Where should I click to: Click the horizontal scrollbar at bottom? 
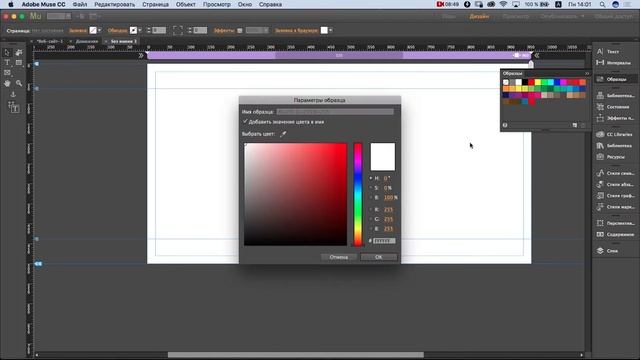[296, 355]
